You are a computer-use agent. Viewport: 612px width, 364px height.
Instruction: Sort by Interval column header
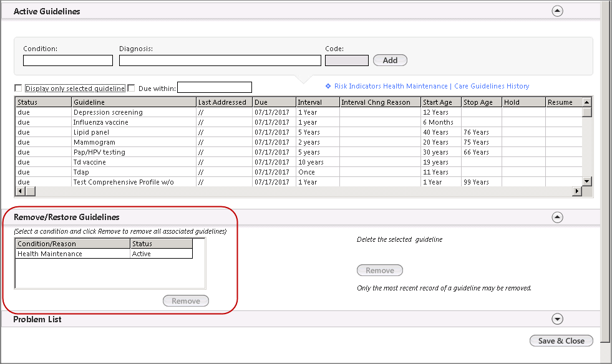pyautogui.click(x=318, y=102)
